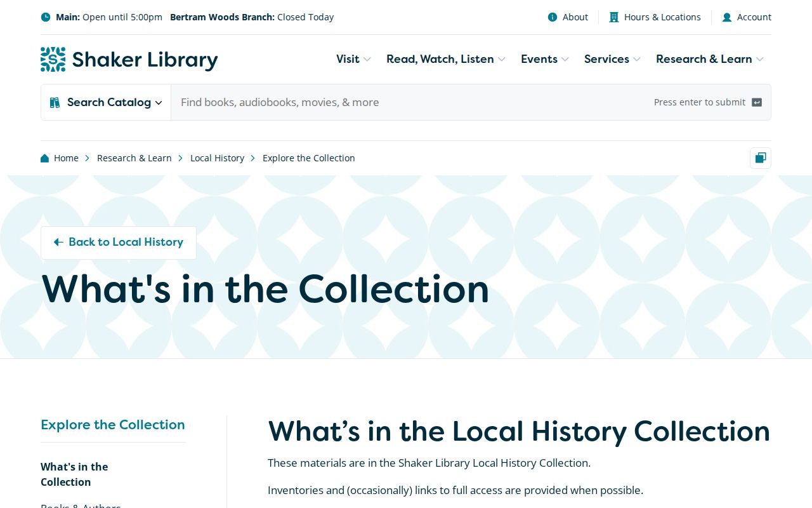Screen dimensions: 812x508
Task: Click the left arrow icon on Back button
Action: [x=58, y=242]
